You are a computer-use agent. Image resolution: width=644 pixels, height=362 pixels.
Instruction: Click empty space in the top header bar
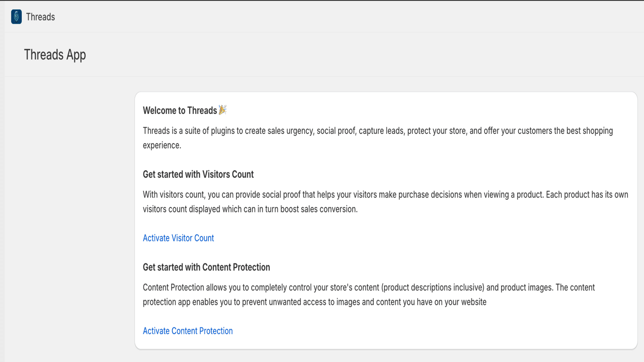coord(322,17)
